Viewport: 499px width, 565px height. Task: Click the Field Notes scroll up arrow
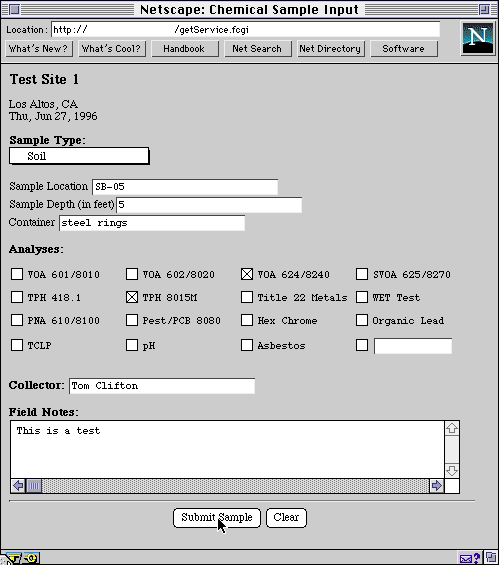452,428
